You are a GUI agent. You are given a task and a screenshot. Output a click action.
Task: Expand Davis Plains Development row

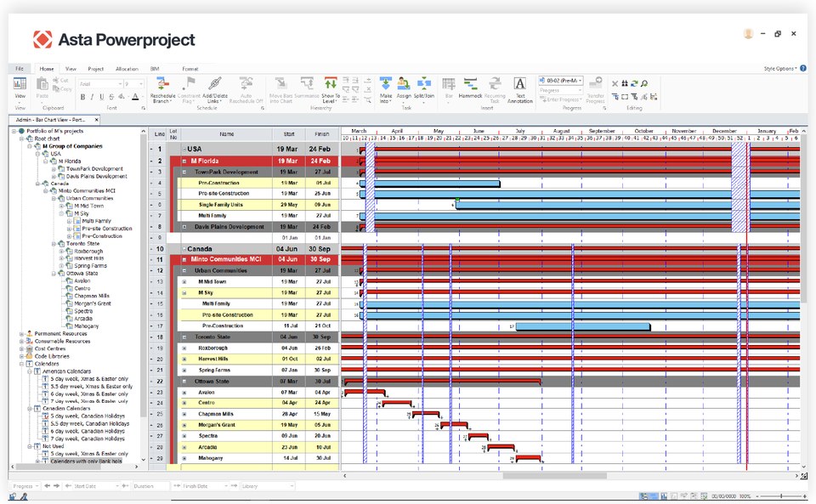184,227
